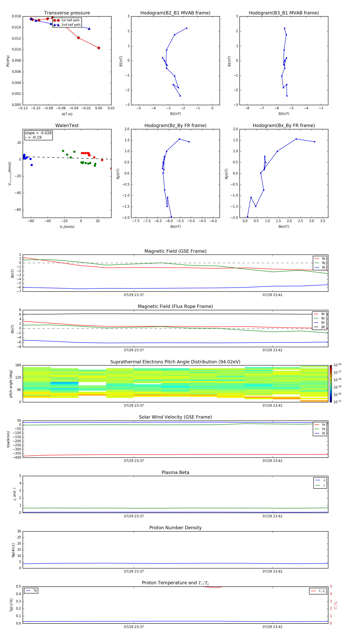Click 'Hodogram(Bx_By FR frame)' title
Screen dimensions: 351x644
[284, 125]
